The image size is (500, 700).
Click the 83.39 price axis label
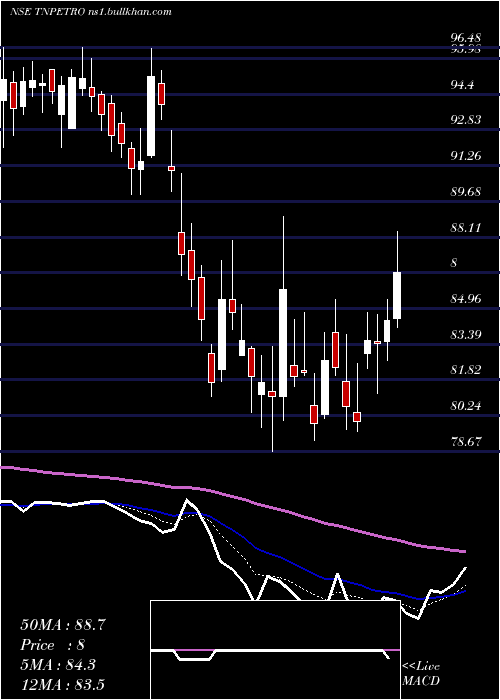(x=466, y=334)
